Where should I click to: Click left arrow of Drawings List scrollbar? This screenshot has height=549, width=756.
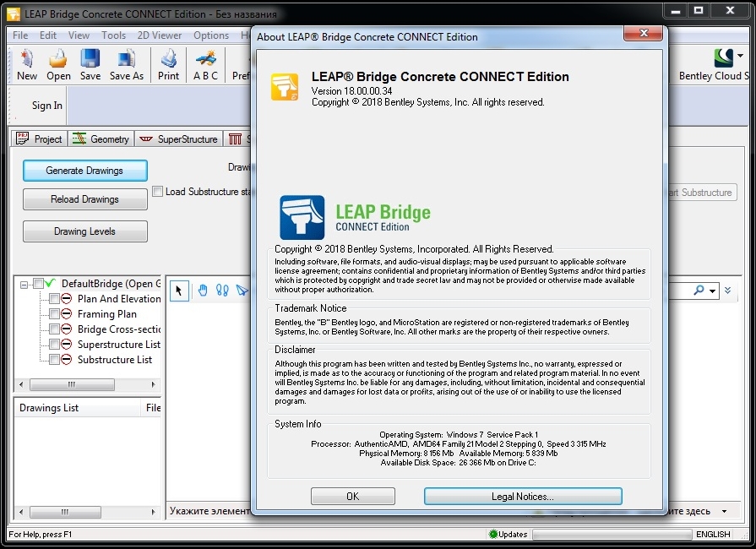(21, 512)
